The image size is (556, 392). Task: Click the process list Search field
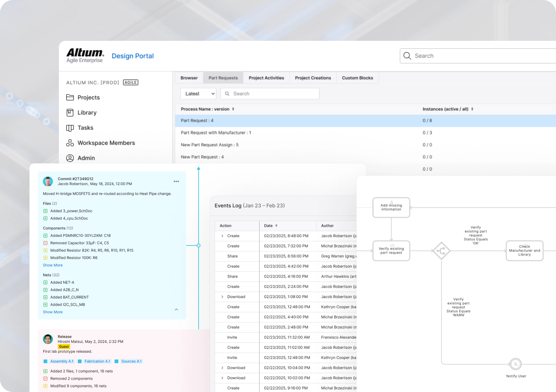tap(270, 94)
